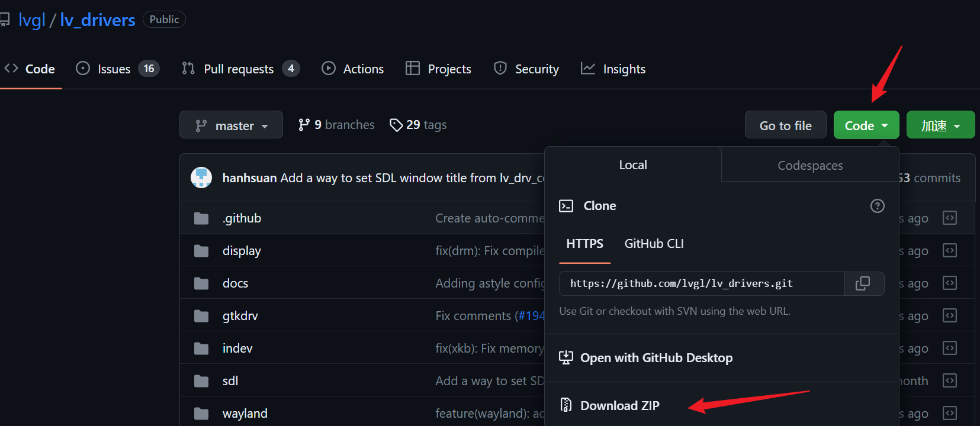
Task: Open the Pull requests tab
Action: click(x=240, y=69)
